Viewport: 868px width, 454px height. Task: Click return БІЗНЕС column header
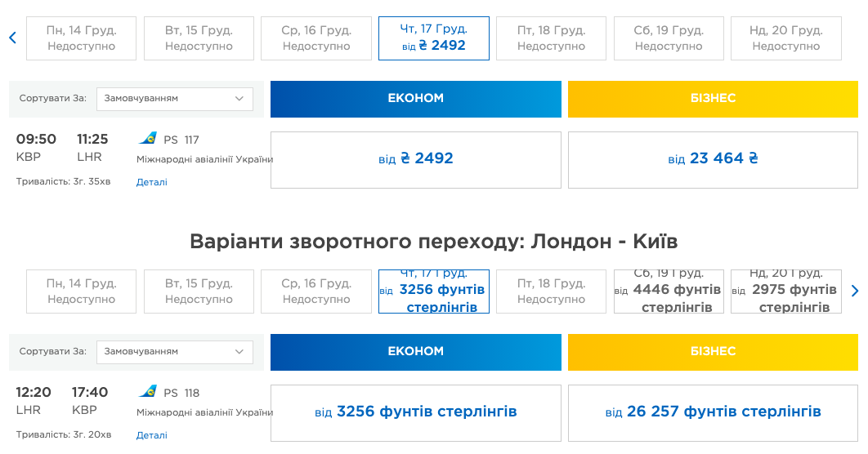point(713,352)
